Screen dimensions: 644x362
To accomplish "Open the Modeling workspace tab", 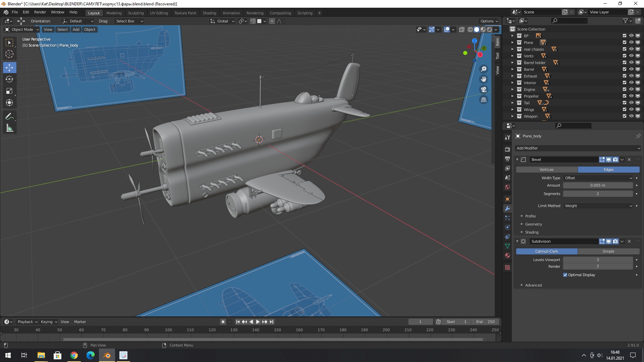I will 114,13.
